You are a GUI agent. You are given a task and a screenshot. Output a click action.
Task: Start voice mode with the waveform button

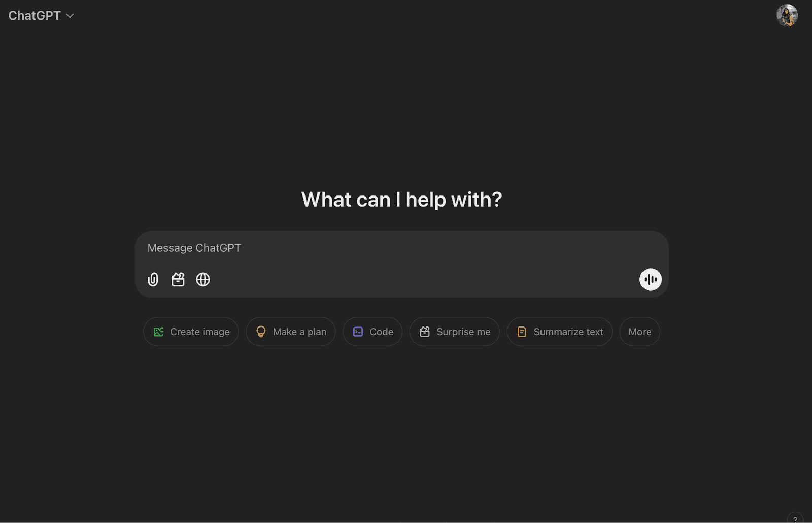pyautogui.click(x=650, y=279)
